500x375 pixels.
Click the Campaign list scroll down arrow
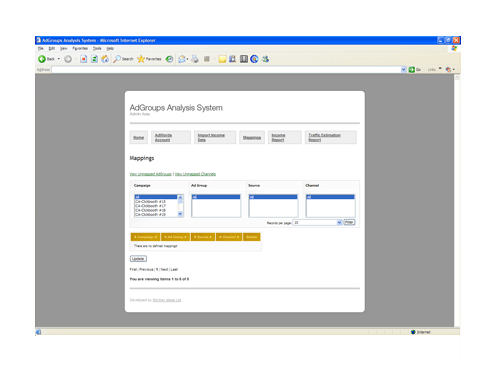(180, 214)
